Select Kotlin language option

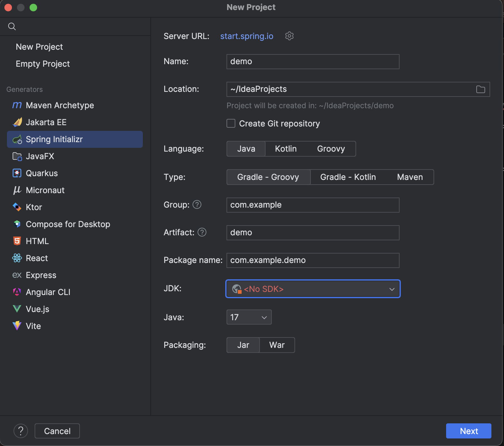pos(286,149)
